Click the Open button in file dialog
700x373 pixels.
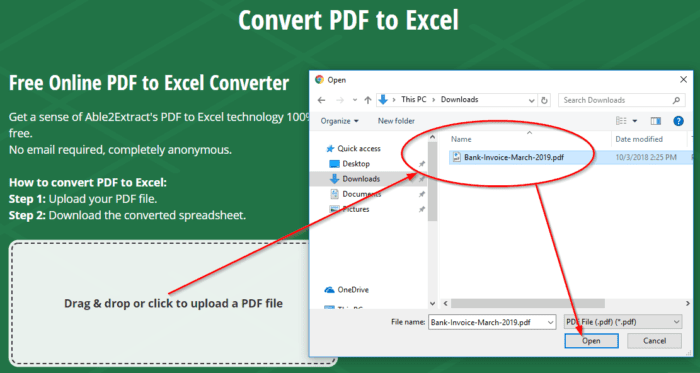591,341
